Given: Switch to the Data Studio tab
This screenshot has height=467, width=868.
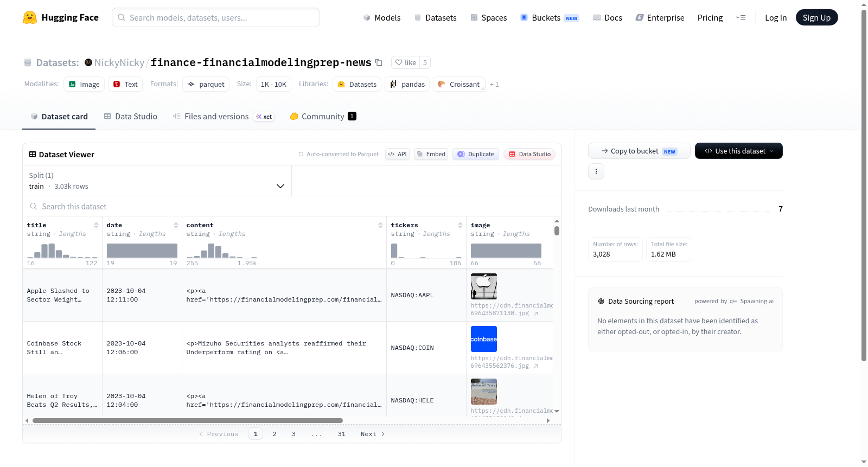Looking at the screenshot, I should point(131,116).
